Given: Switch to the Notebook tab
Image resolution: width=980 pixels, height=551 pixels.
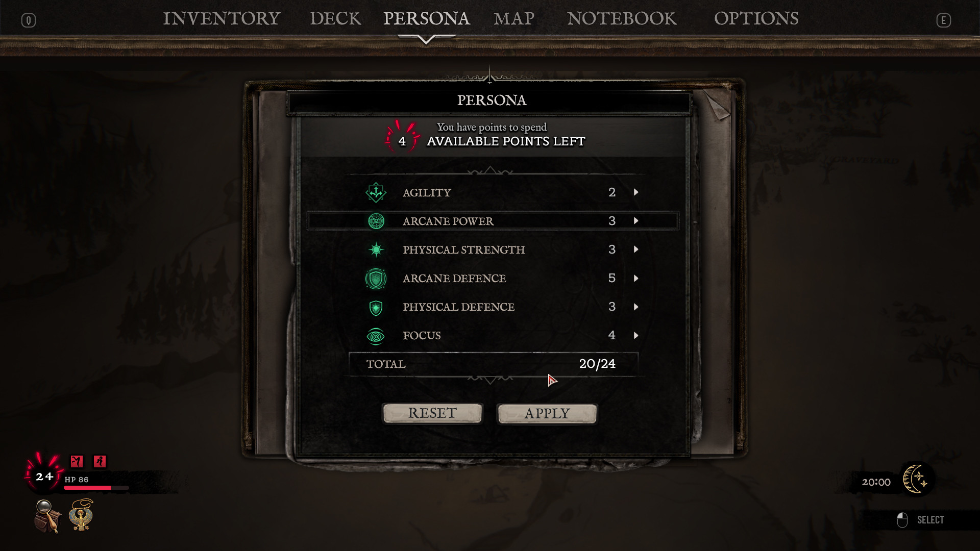Looking at the screenshot, I should (x=622, y=19).
